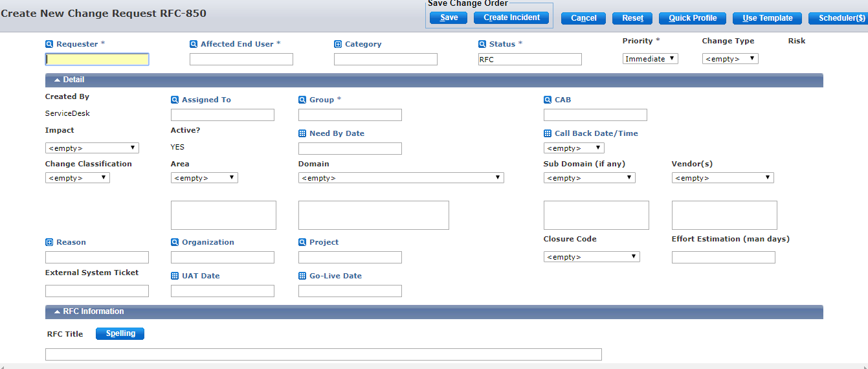Click the Need By Date link
The height and width of the screenshot is (369, 868).
click(337, 133)
